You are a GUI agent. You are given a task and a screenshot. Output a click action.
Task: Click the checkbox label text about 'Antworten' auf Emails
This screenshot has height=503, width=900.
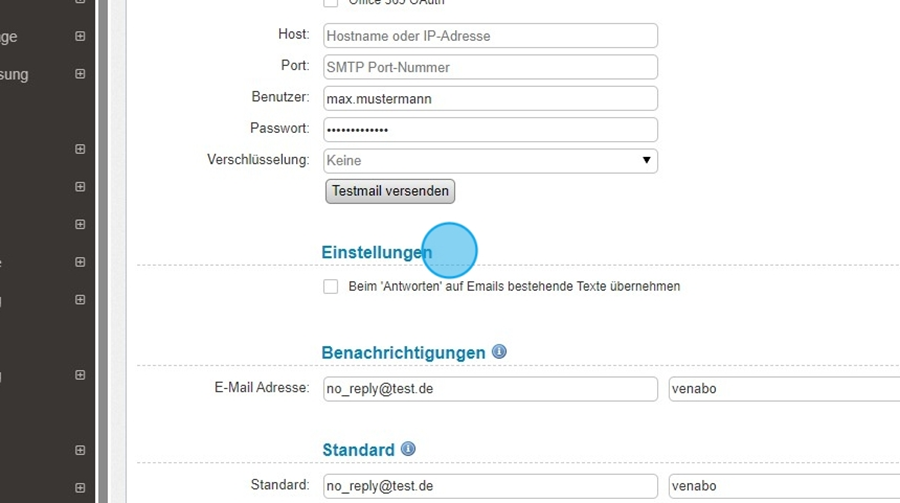click(x=514, y=287)
